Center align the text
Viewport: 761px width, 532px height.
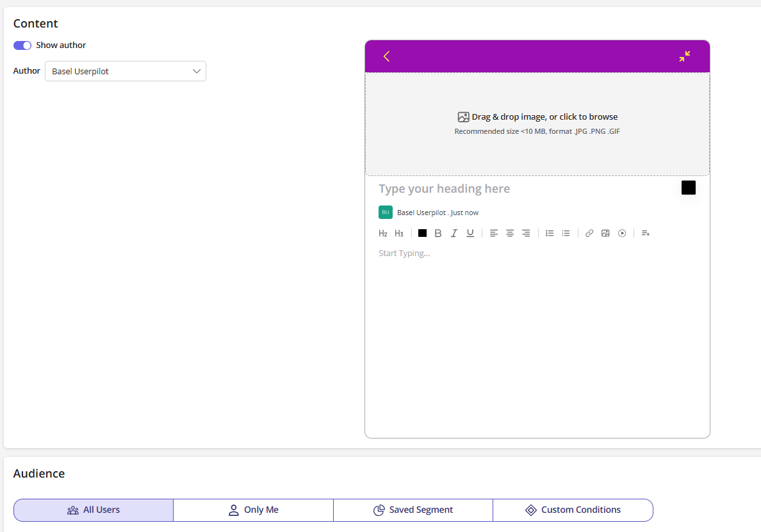510,233
